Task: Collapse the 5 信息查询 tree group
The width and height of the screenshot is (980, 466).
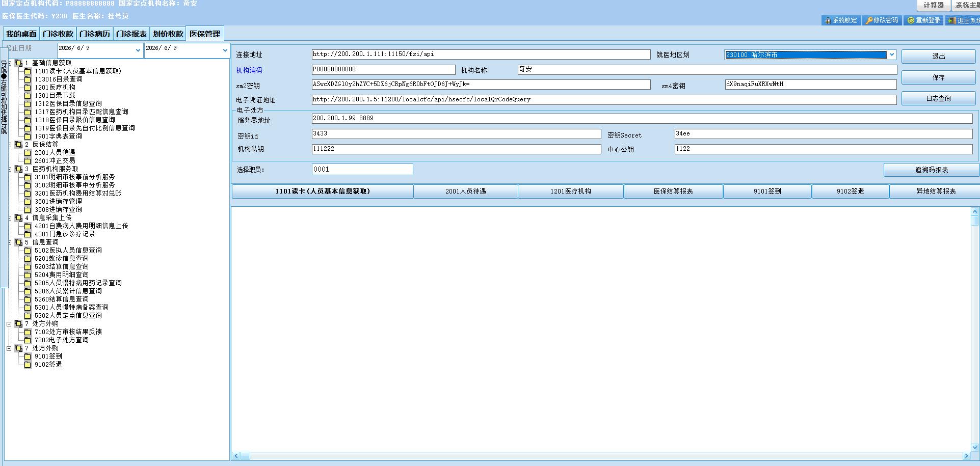Action: click(x=9, y=242)
